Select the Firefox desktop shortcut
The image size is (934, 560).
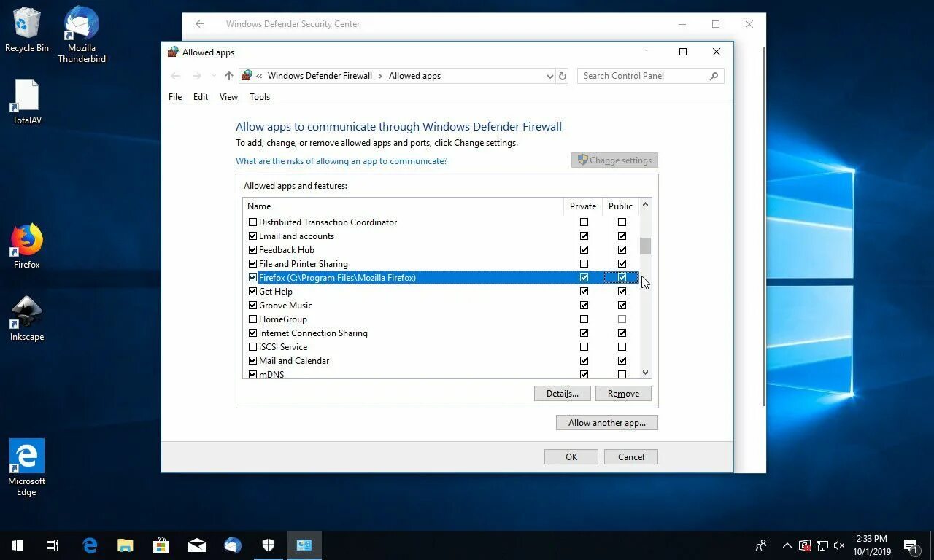point(26,246)
